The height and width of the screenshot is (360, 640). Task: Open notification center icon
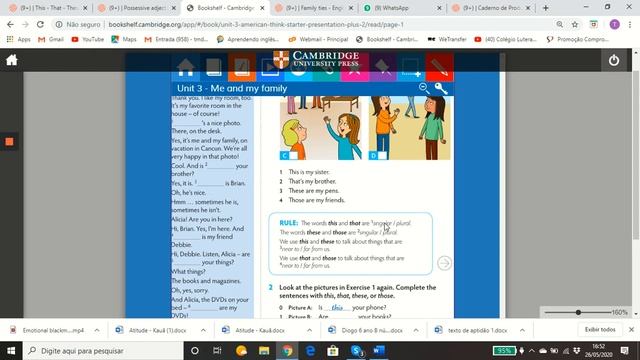point(624,351)
